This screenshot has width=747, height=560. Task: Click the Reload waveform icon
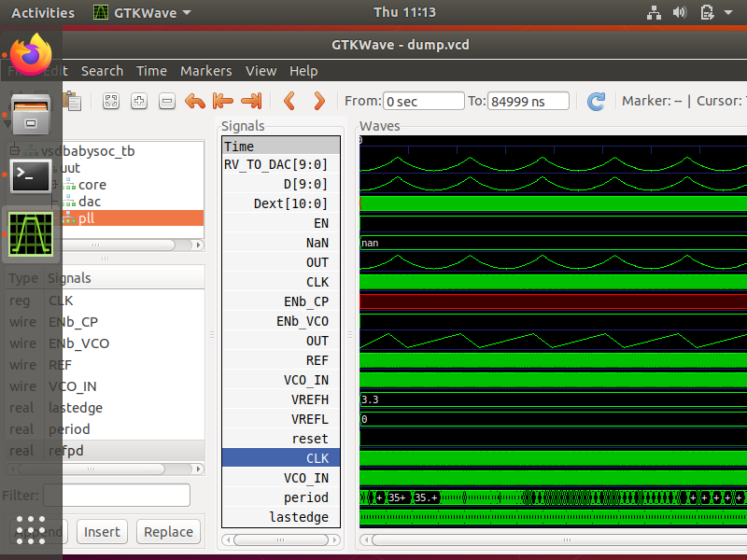pyautogui.click(x=596, y=101)
